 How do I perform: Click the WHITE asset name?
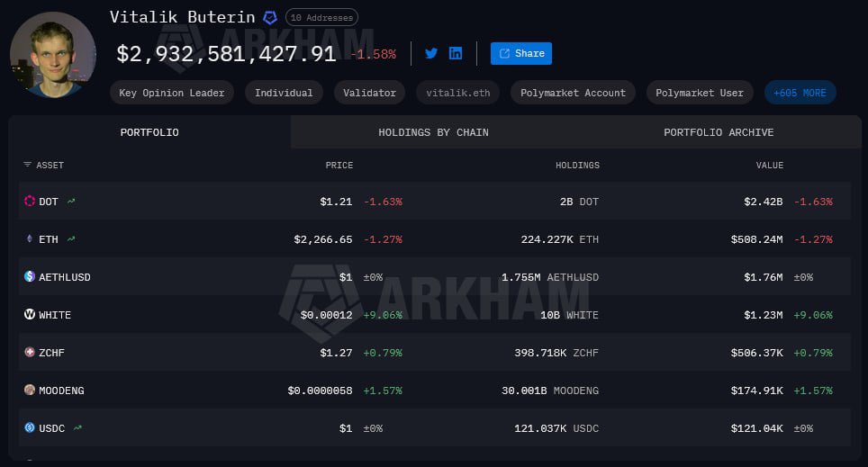(55, 314)
